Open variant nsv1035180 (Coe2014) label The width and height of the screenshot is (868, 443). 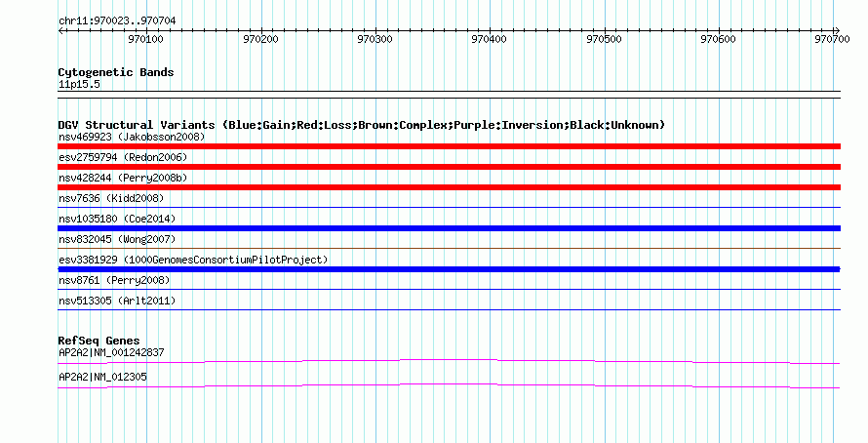click(x=117, y=219)
